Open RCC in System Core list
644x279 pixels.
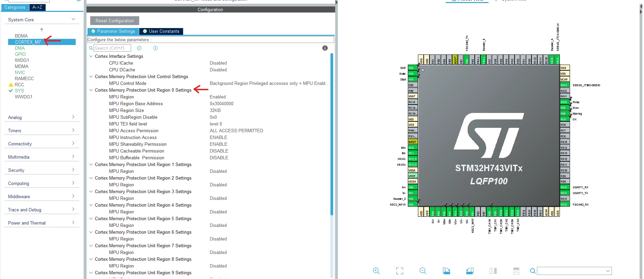tap(19, 85)
